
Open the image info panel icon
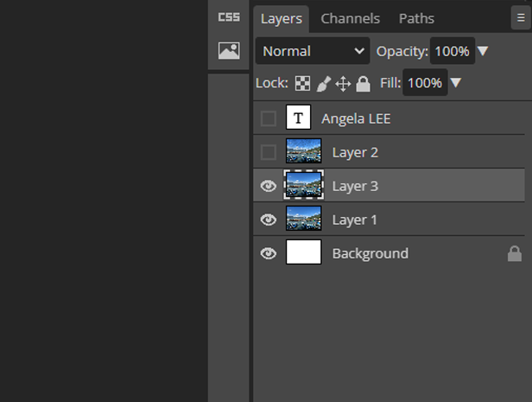tap(229, 51)
